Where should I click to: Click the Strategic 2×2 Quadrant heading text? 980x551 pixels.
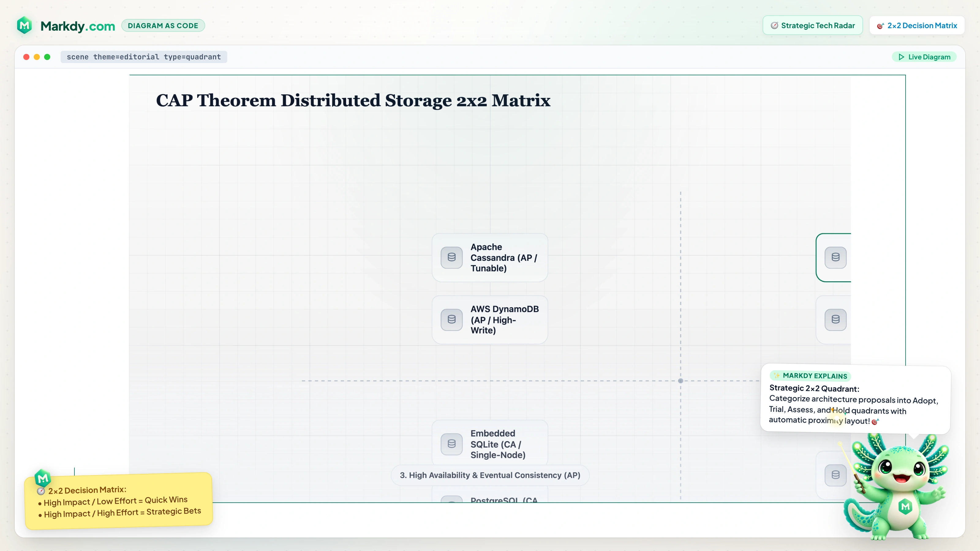pos(814,388)
